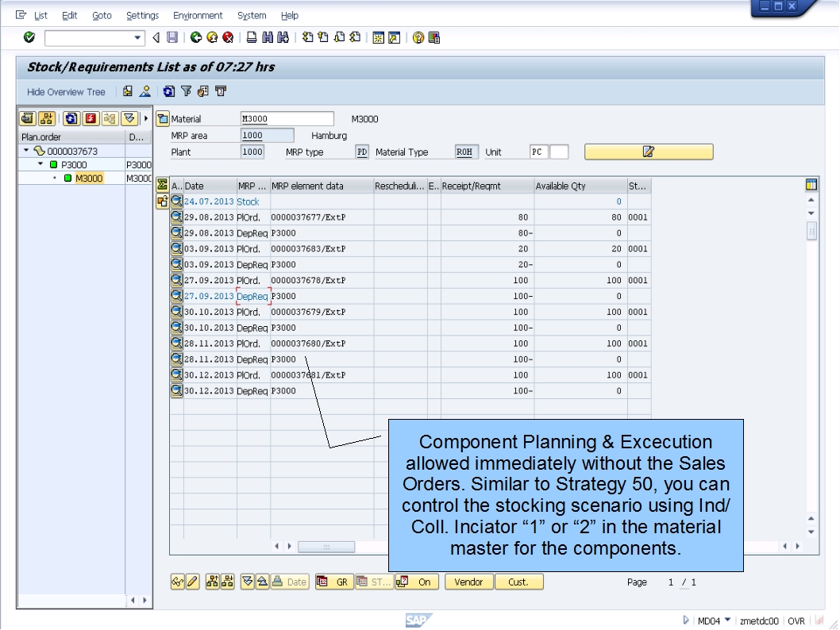This screenshot has height=630, width=840.
Task: Refresh the stock/requirements list
Action: coord(168,92)
